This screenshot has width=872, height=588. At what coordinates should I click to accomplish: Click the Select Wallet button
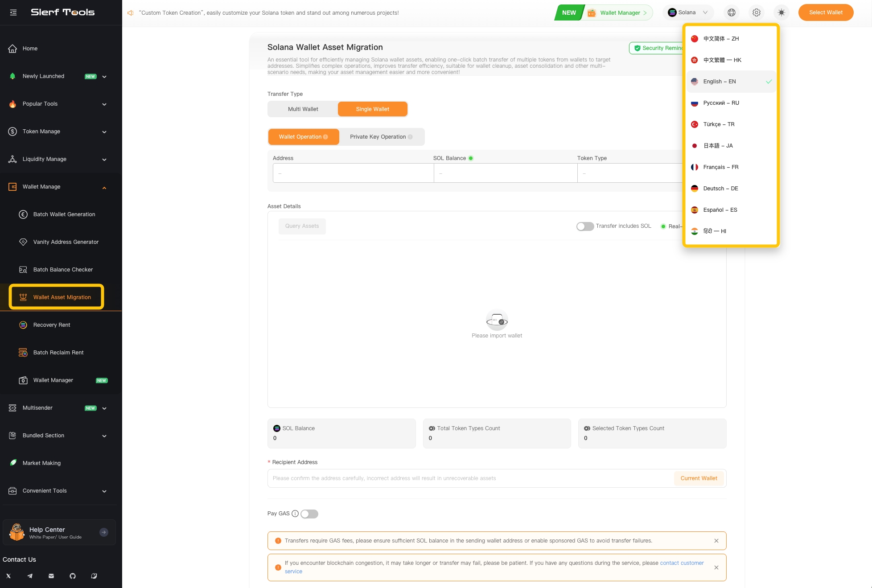point(826,12)
